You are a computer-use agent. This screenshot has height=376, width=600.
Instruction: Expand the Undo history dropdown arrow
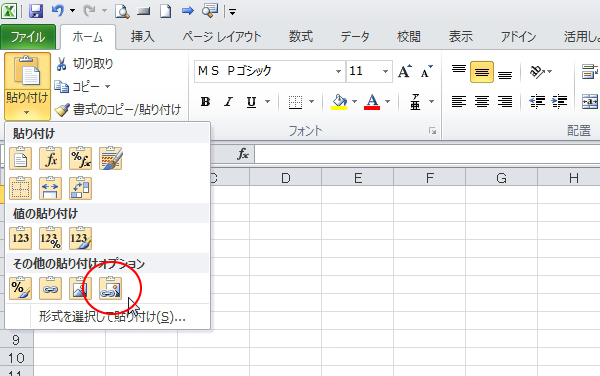pos(72,11)
